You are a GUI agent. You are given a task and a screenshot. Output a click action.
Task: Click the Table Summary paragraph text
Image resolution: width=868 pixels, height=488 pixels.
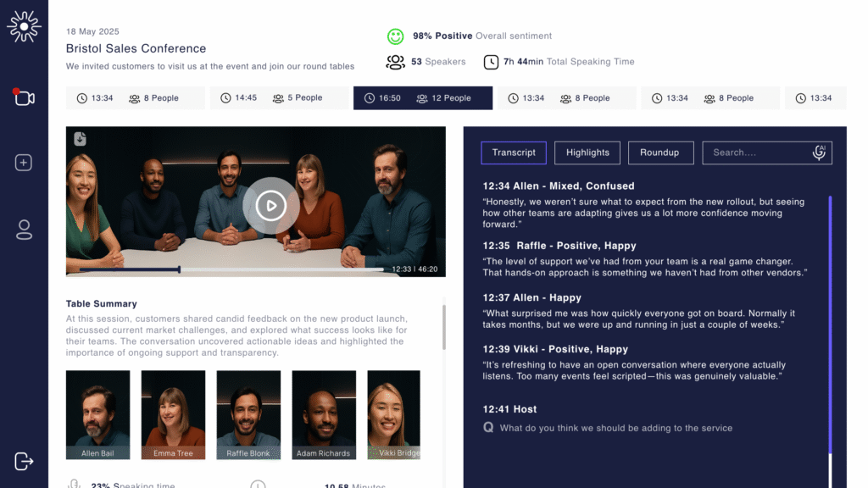click(x=237, y=335)
